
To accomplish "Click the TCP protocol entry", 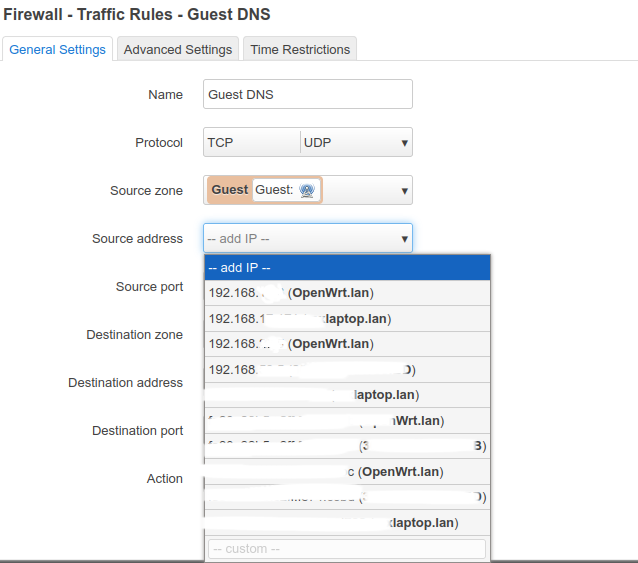I will [221, 143].
